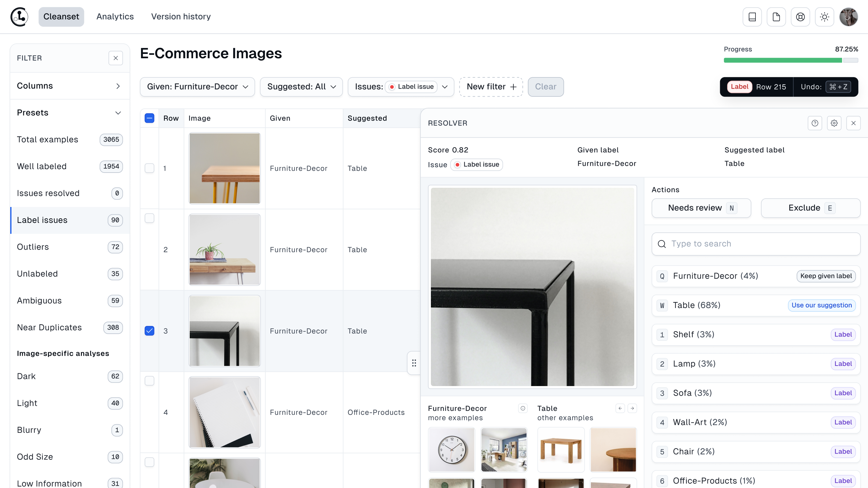Open the Version history tab
868x488 pixels.
pyautogui.click(x=181, y=17)
